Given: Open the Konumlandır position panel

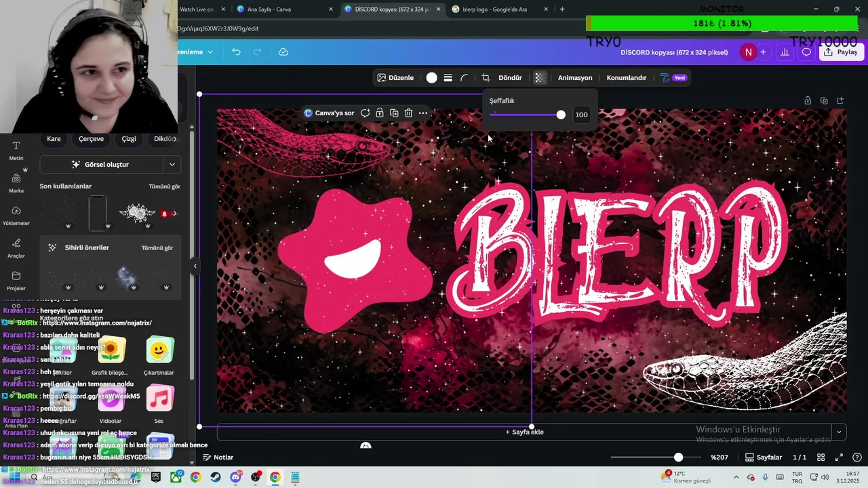Looking at the screenshot, I should tap(627, 78).
